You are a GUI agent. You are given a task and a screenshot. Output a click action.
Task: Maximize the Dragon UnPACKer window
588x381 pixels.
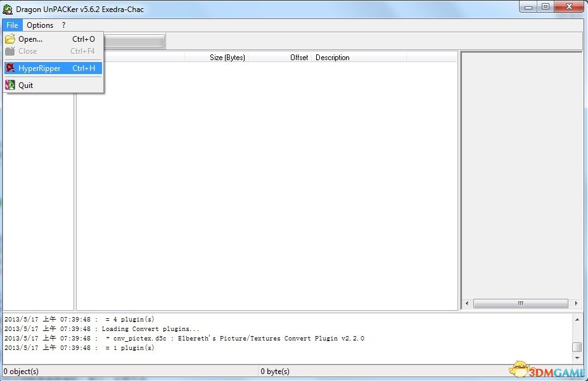click(x=546, y=7)
